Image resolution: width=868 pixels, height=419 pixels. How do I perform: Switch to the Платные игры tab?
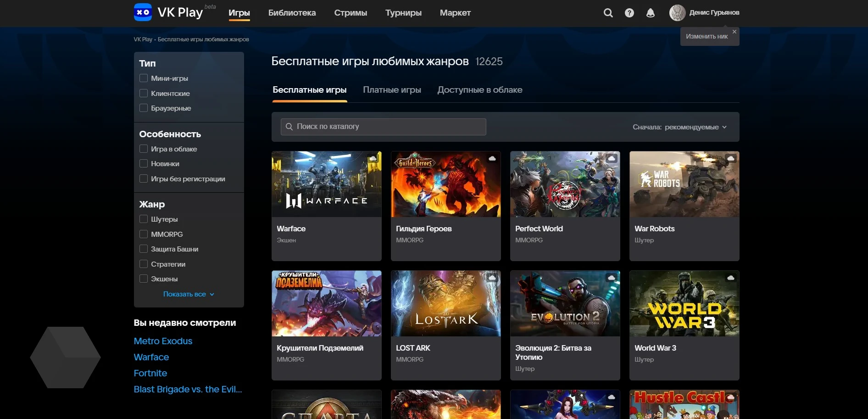(392, 90)
